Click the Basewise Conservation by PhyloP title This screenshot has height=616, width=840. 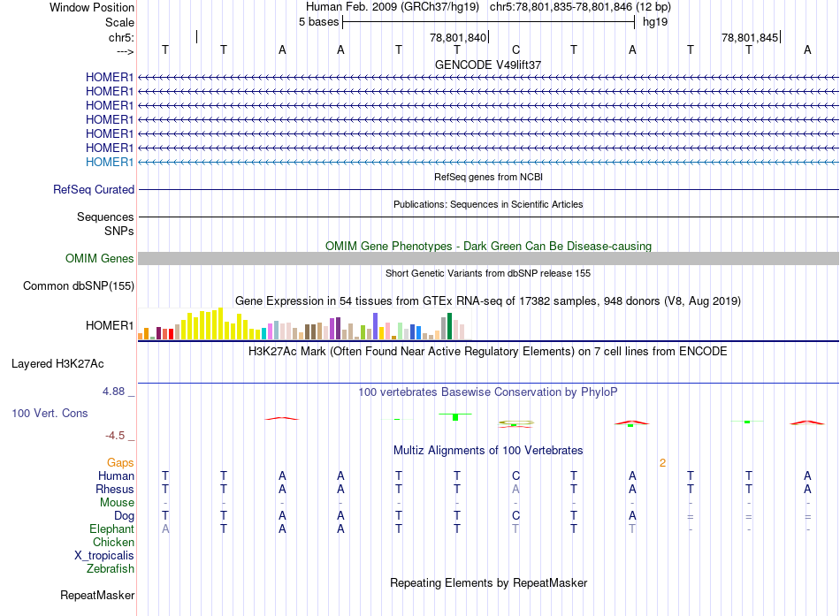(488, 392)
